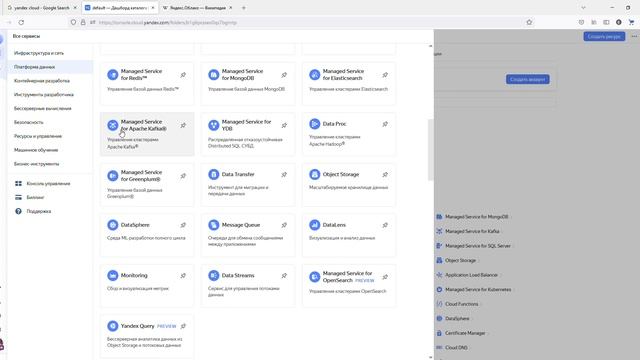Open the Data Proc service icon

314,124
